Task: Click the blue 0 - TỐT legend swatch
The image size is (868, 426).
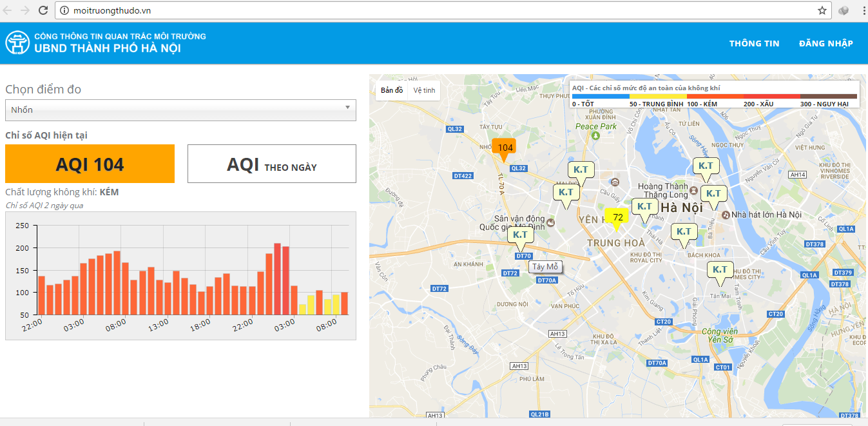Action: point(601,96)
